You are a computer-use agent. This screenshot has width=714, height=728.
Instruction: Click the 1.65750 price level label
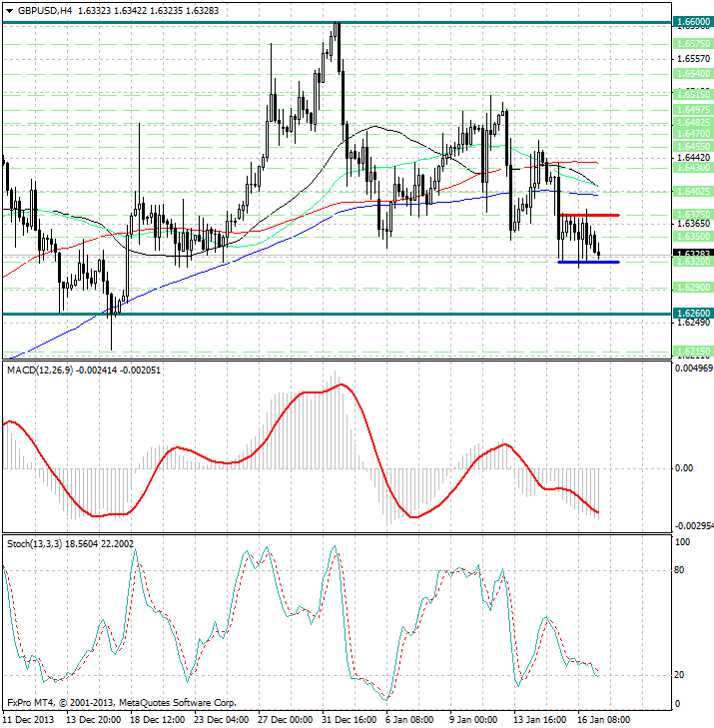693,44
